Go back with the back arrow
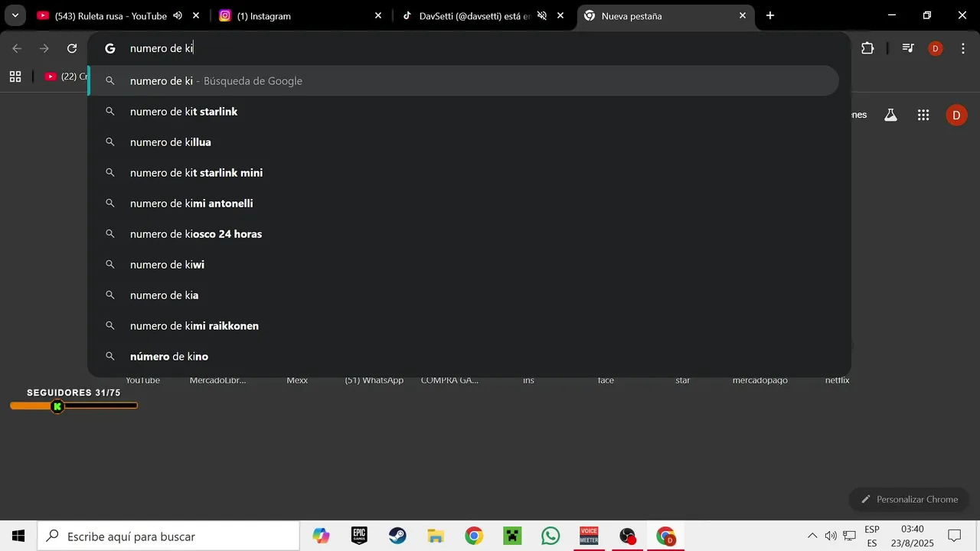Screen dimensions: 980x551 click(17, 48)
